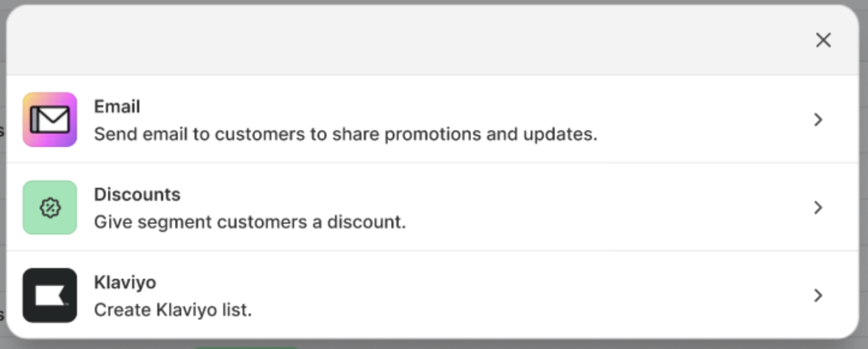Click the green element behind the dialog
Image resolution: width=868 pixels, height=349 pixels.
coord(247,346)
